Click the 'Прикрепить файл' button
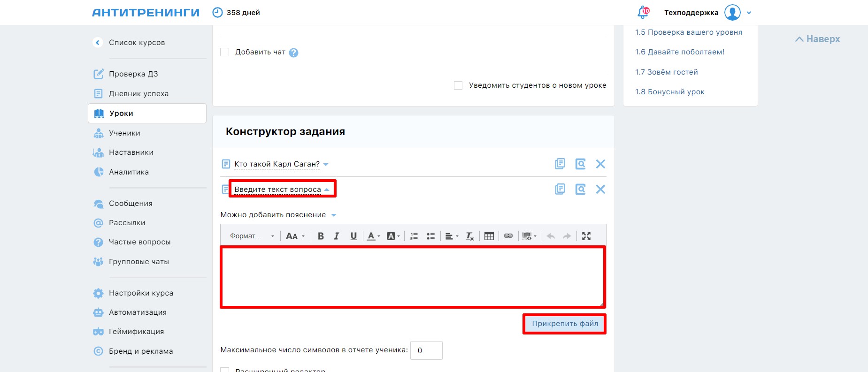868x372 pixels. (564, 324)
